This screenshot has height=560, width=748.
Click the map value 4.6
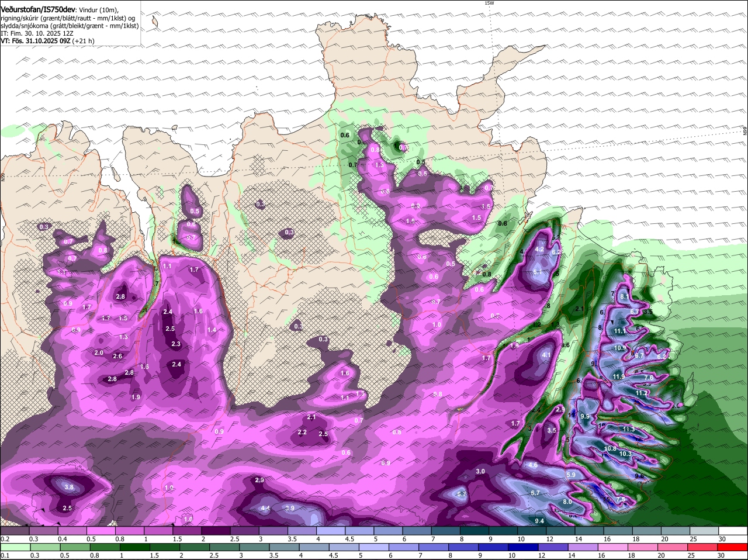pyautogui.click(x=533, y=465)
